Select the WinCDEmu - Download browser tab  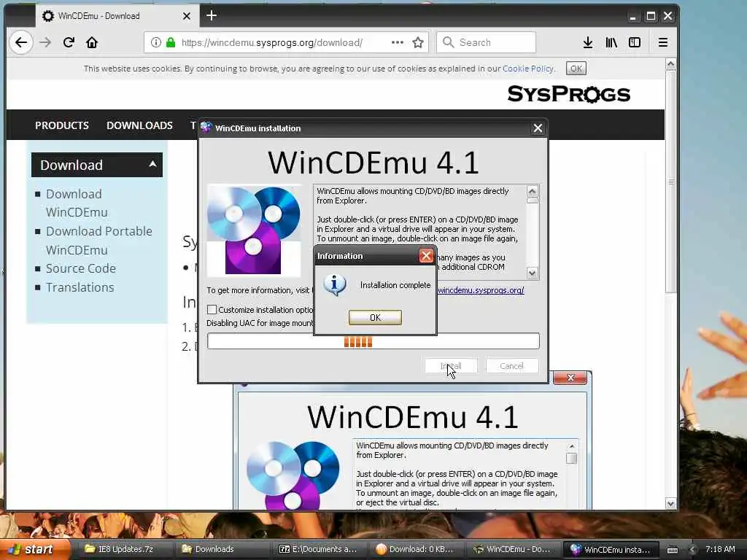tap(117, 16)
